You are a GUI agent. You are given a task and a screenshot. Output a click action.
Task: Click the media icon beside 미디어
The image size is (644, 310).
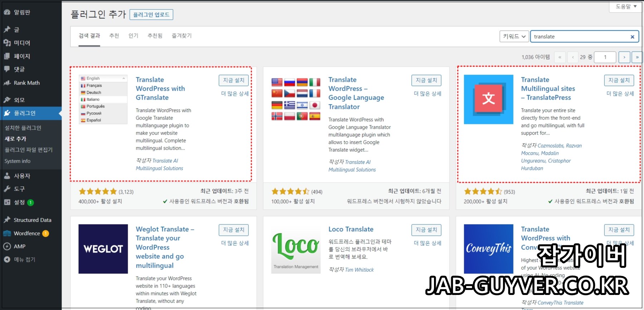(x=7, y=43)
